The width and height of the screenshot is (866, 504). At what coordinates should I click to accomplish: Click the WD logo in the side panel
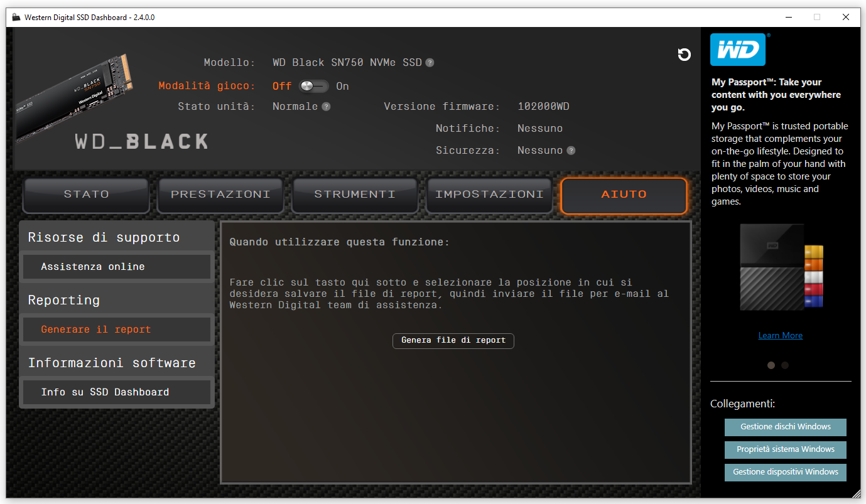[x=738, y=50]
